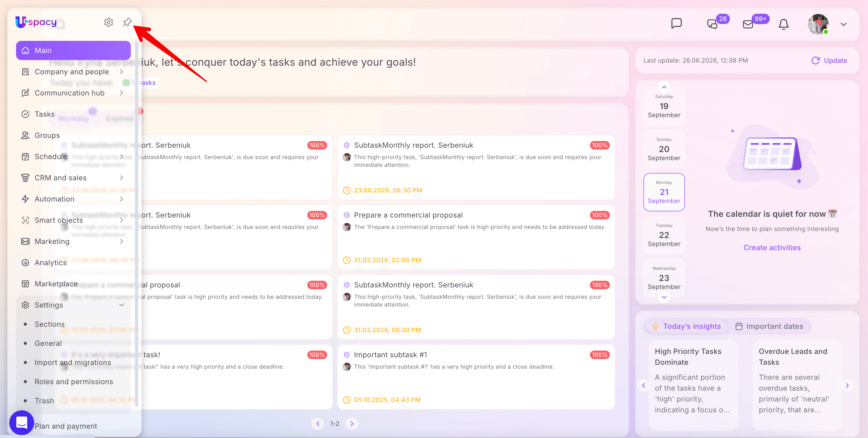Click the Marketplace store icon
Viewport: 868px width, 438px height.
point(25,284)
